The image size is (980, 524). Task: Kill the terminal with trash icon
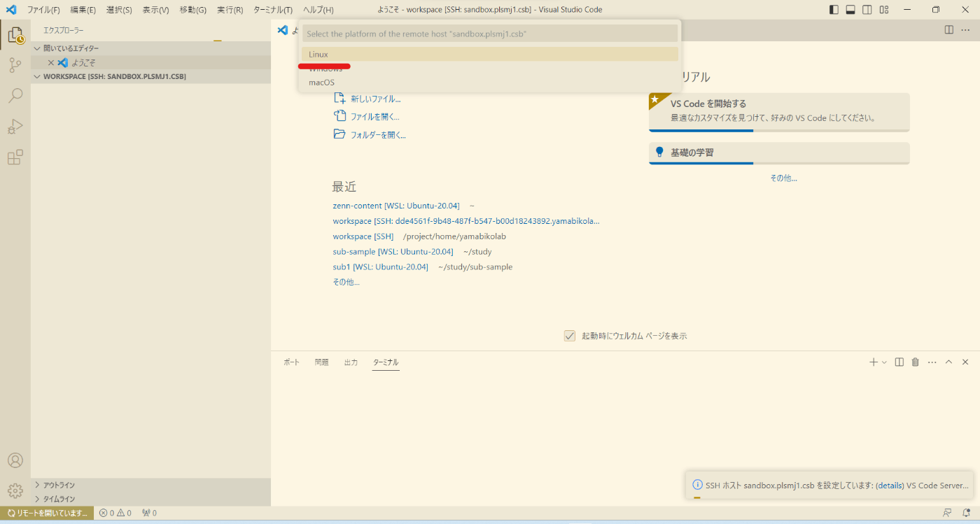tap(915, 362)
